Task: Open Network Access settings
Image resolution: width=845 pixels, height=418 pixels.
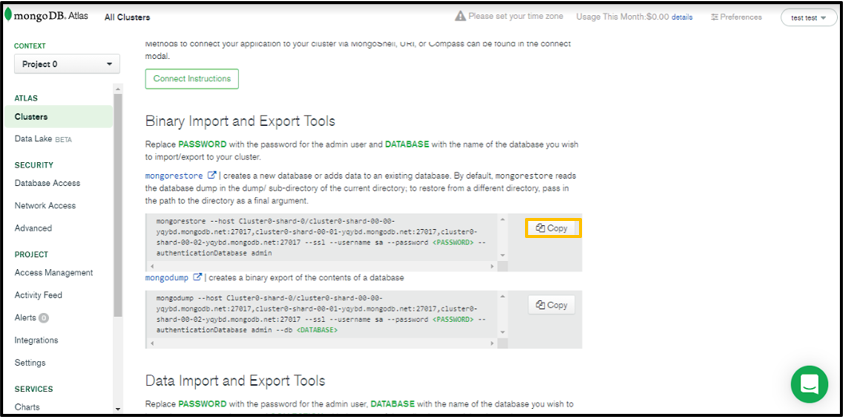Action: [45, 205]
